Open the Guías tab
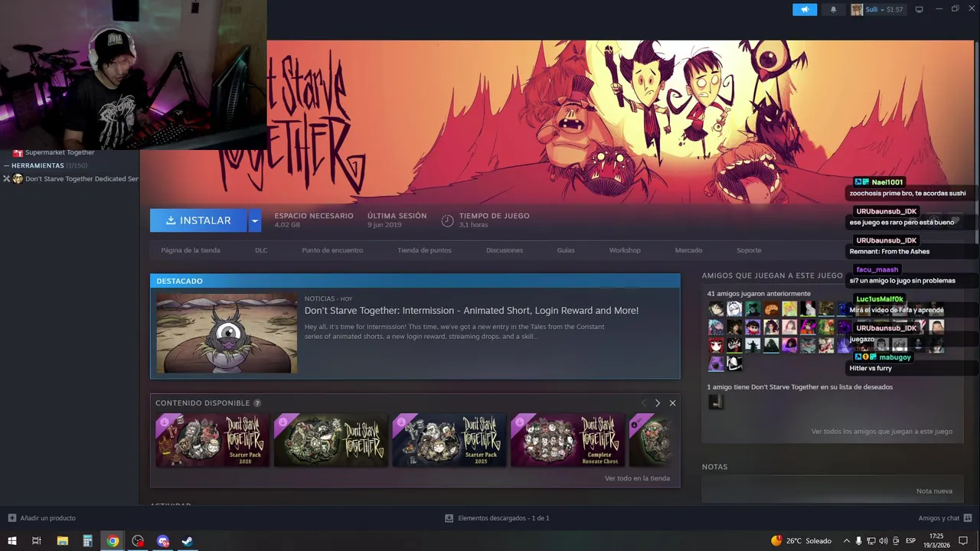 pos(566,250)
